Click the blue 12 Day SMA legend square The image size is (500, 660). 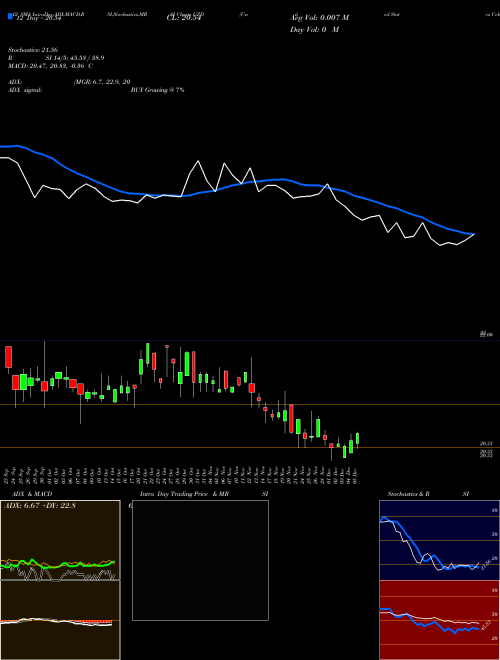(x=10, y=17)
